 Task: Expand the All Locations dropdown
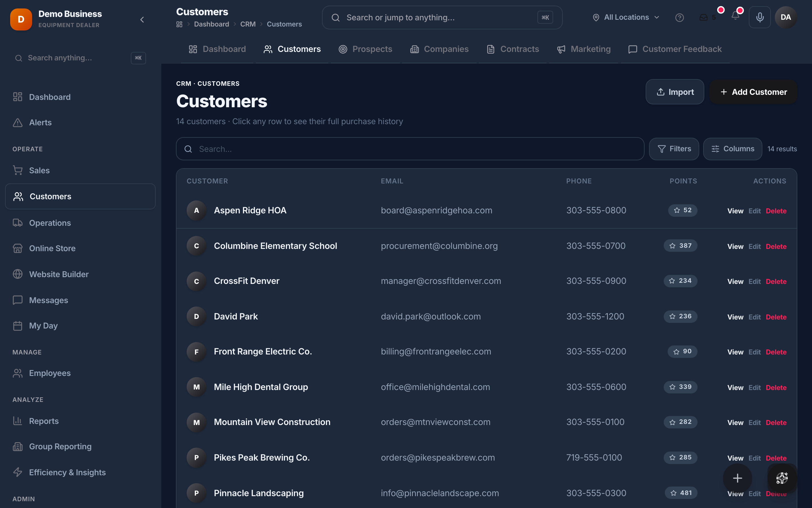(x=626, y=17)
